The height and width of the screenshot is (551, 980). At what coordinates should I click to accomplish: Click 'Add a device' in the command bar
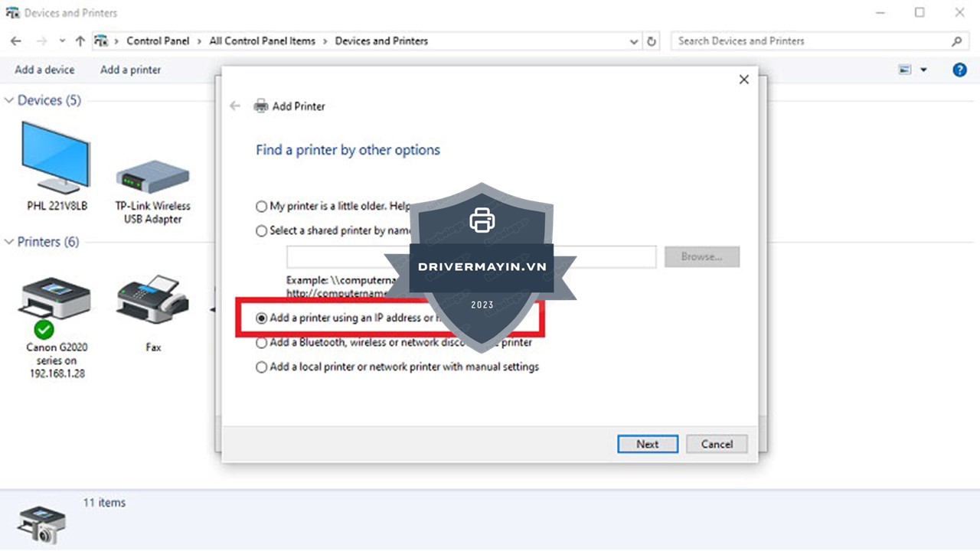pyautogui.click(x=44, y=70)
